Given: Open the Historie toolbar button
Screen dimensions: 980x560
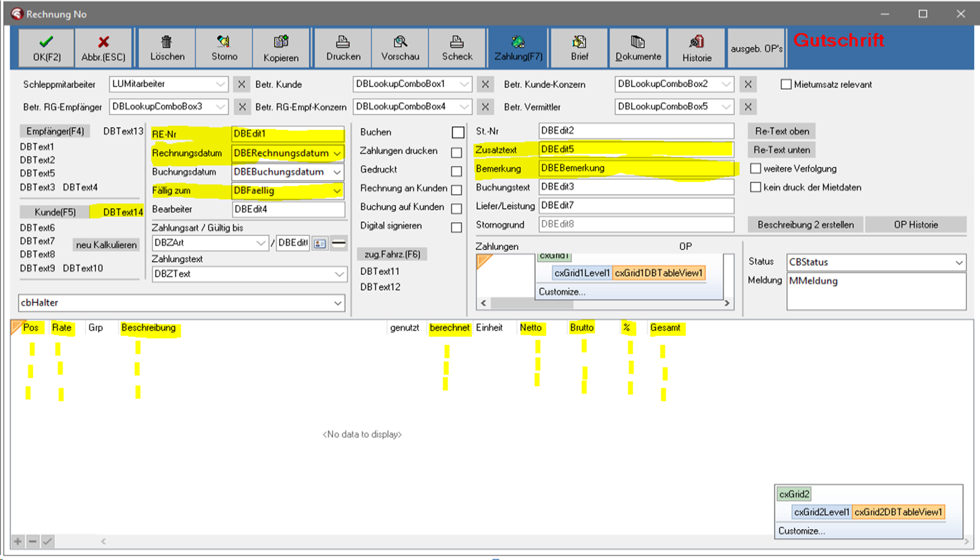Looking at the screenshot, I should (697, 48).
